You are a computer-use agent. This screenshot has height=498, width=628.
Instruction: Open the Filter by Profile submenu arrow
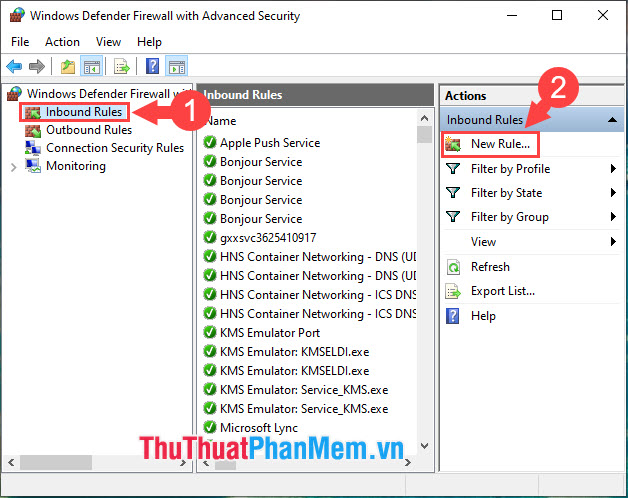tap(613, 169)
